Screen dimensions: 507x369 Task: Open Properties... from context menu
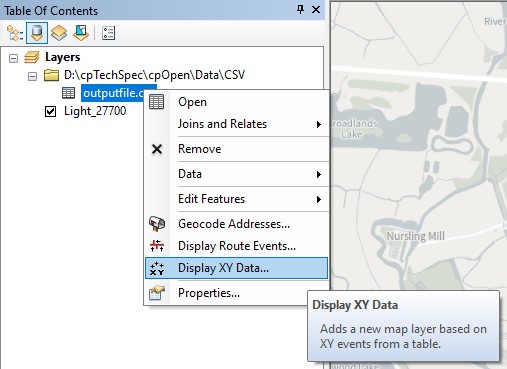[x=237, y=293]
